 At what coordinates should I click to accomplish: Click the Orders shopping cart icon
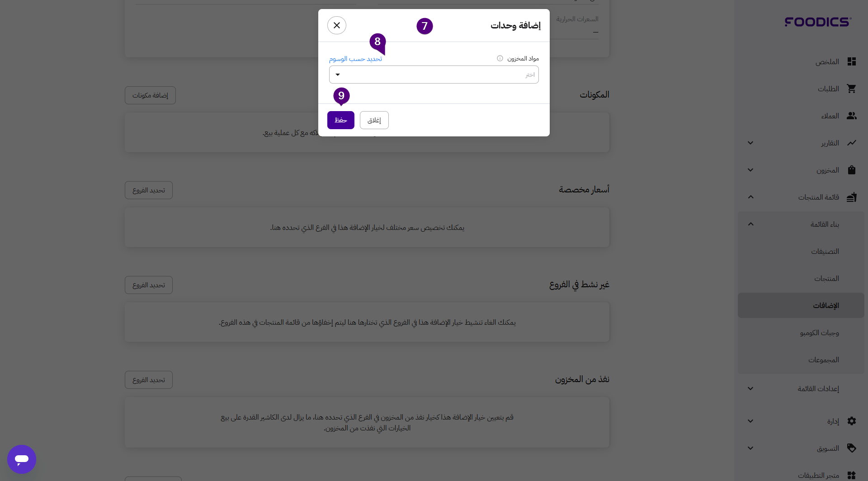pos(852,89)
